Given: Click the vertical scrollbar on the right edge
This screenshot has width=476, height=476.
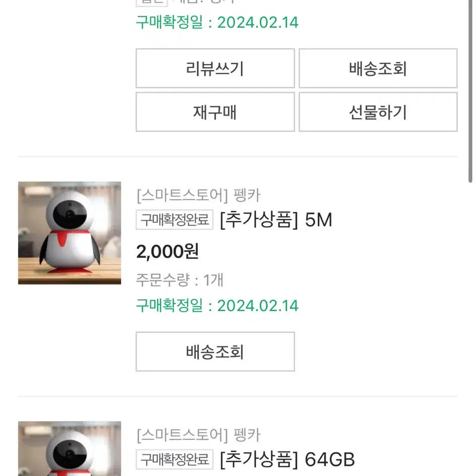Looking at the screenshot, I should [470, 91].
